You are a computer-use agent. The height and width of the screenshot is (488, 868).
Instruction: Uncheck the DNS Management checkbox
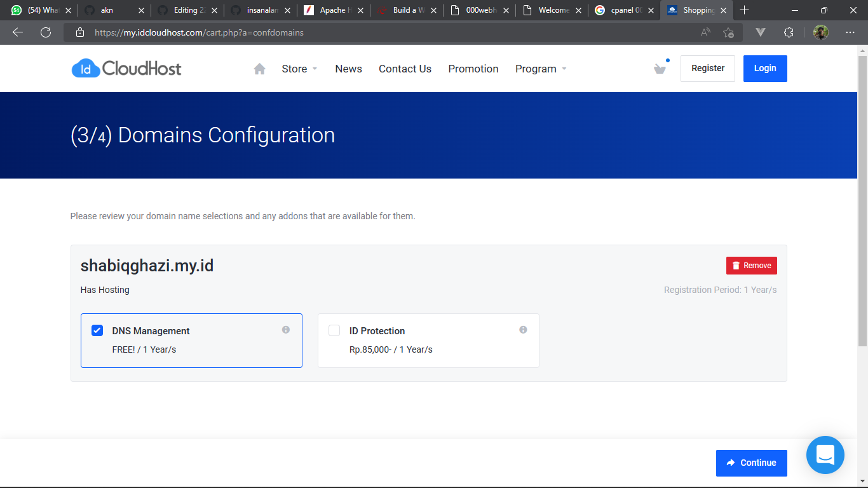coord(97,330)
